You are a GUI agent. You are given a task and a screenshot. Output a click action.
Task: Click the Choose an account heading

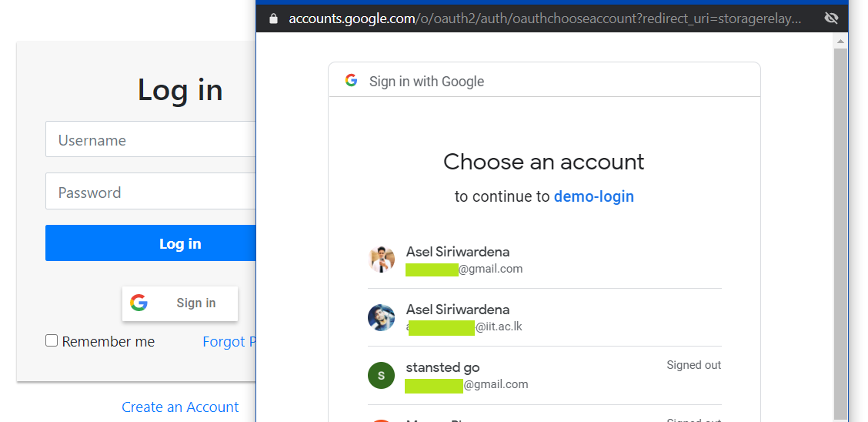point(544,162)
